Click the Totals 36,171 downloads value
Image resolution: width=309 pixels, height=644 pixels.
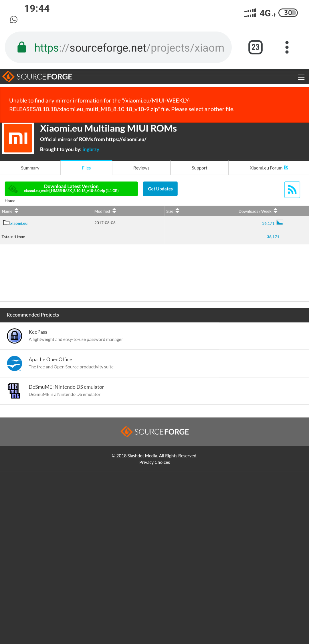[273, 237]
